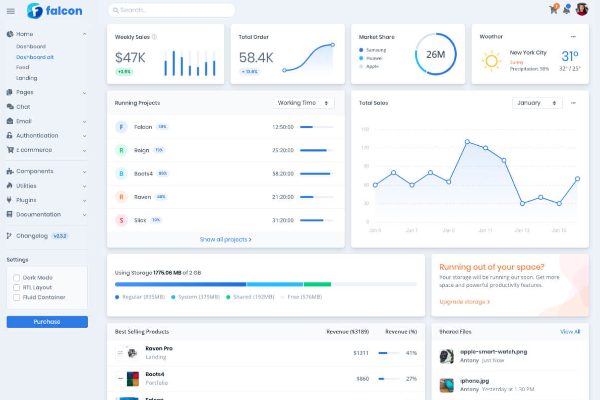Image resolution: width=600 pixels, height=400 pixels.
Task: Open the Working Time dropdown
Action: tap(304, 102)
